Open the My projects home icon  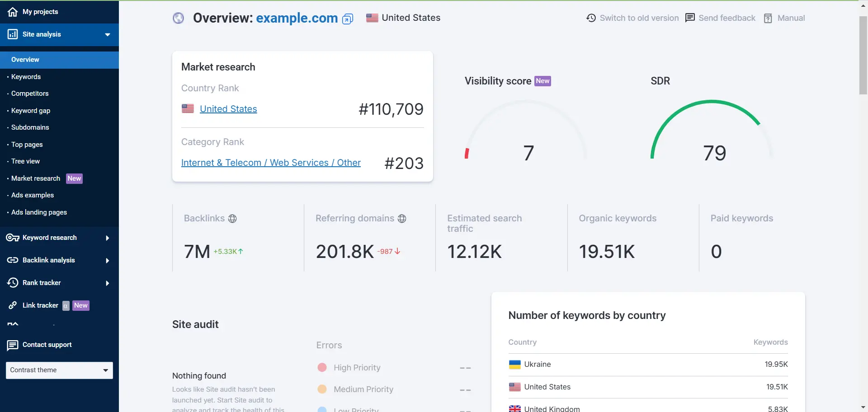12,12
